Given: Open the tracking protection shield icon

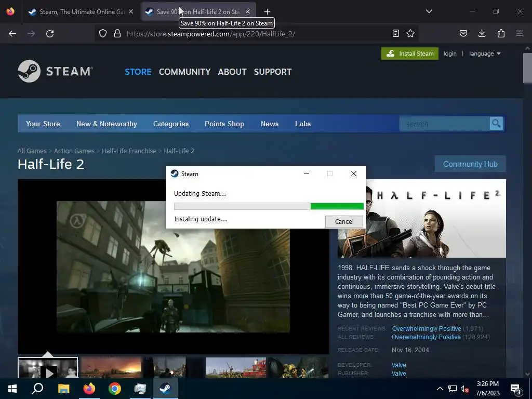Looking at the screenshot, I should [103, 34].
